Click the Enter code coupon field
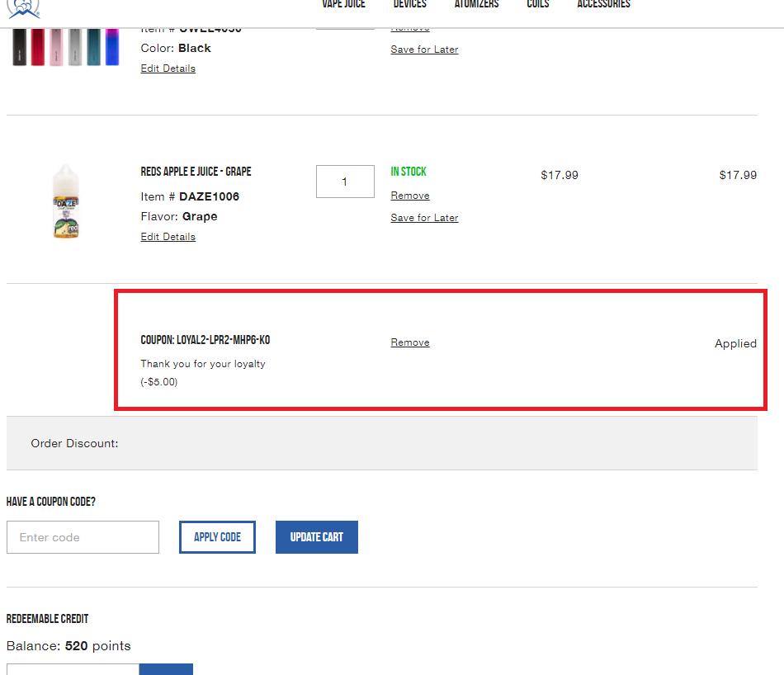Image resolution: width=784 pixels, height=675 pixels. (x=83, y=537)
